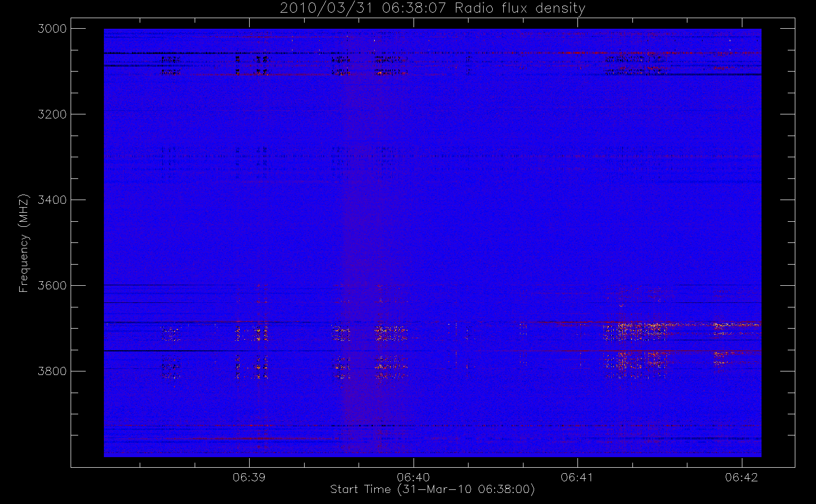This screenshot has height=504, width=816.
Task: Click the 06:42 time tick label
Action: click(742, 477)
